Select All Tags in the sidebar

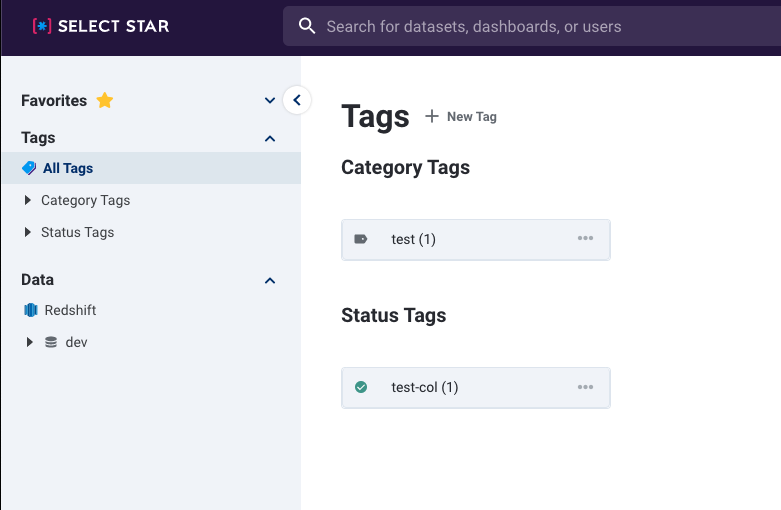(x=151, y=168)
